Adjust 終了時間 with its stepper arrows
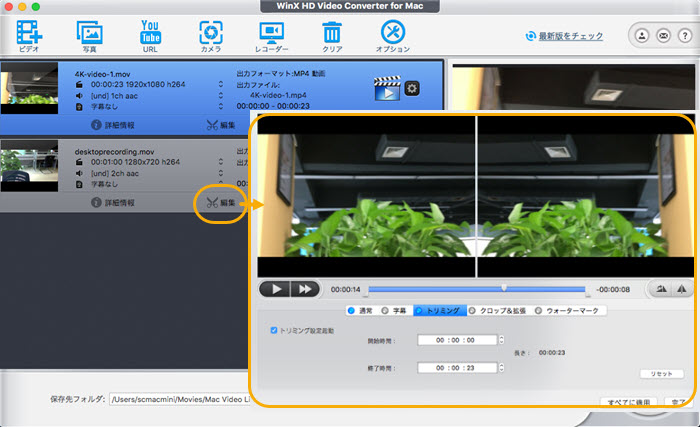The image size is (700, 427). pos(501,368)
